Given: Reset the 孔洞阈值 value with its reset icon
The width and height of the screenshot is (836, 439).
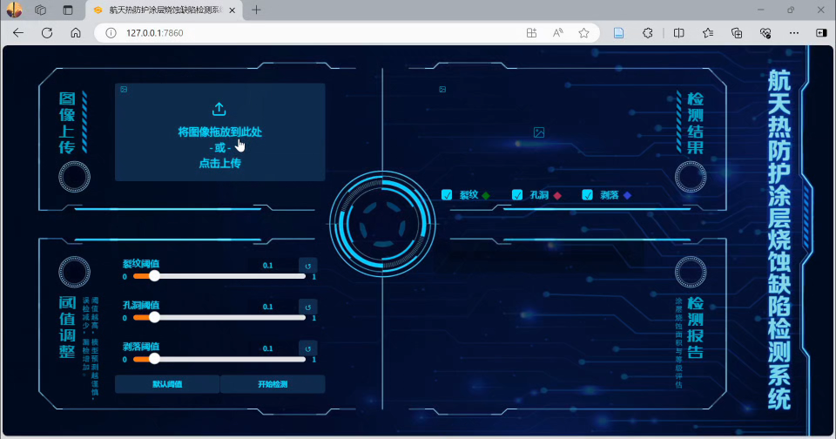Looking at the screenshot, I should [x=308, y=307].
